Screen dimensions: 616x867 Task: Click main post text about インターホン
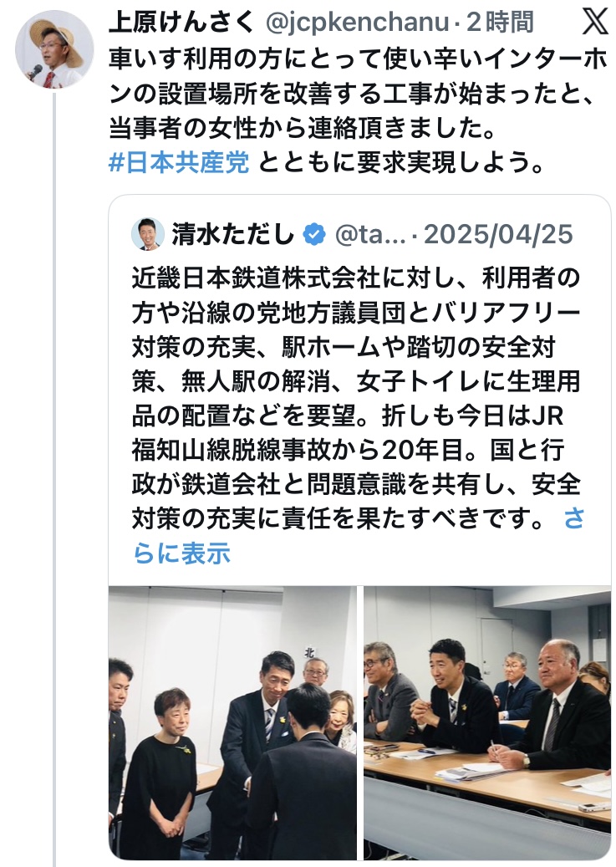358,94
